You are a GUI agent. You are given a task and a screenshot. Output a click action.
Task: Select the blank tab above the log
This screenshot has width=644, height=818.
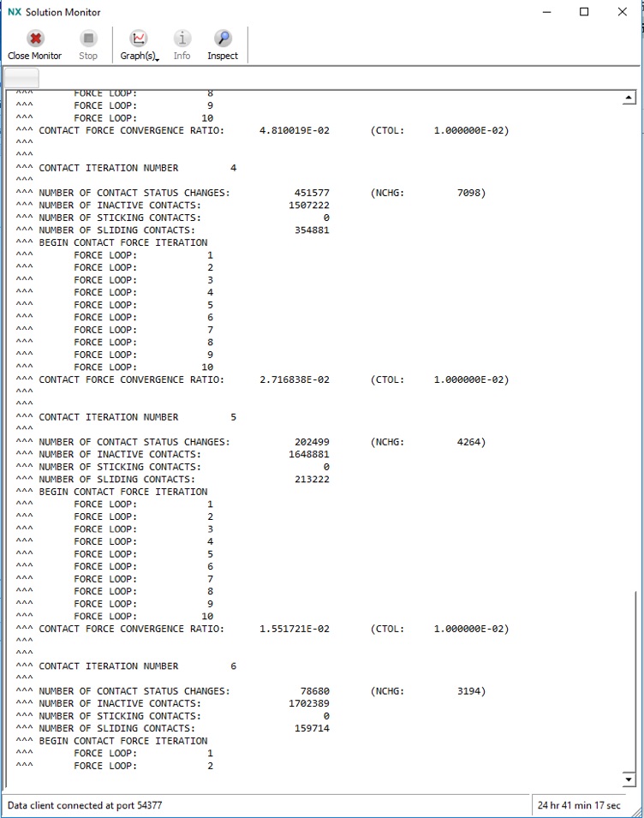[x=21, y=78]
